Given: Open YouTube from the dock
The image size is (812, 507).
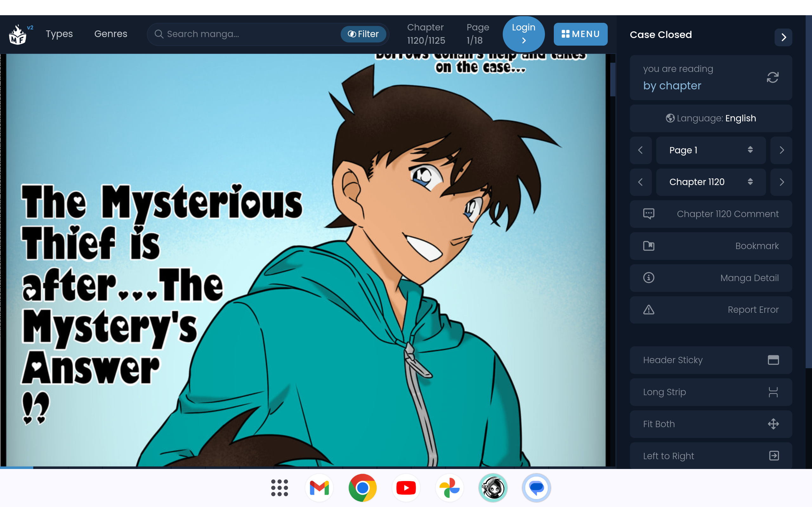Looking at the screenshot, I should coord(406,488).
